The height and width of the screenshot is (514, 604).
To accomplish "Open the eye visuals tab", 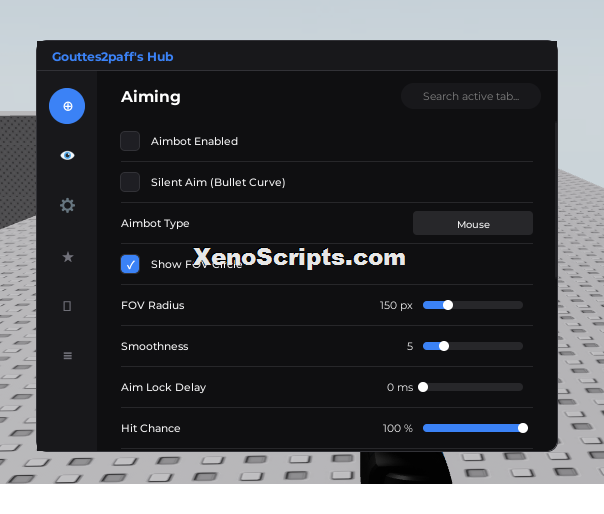I will click(67, 155).
